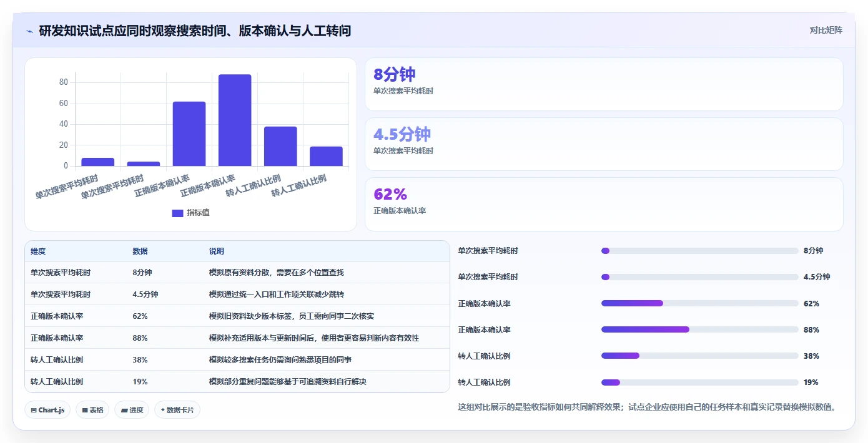Click the progress bar showing 88%

(x=699, y=329)
